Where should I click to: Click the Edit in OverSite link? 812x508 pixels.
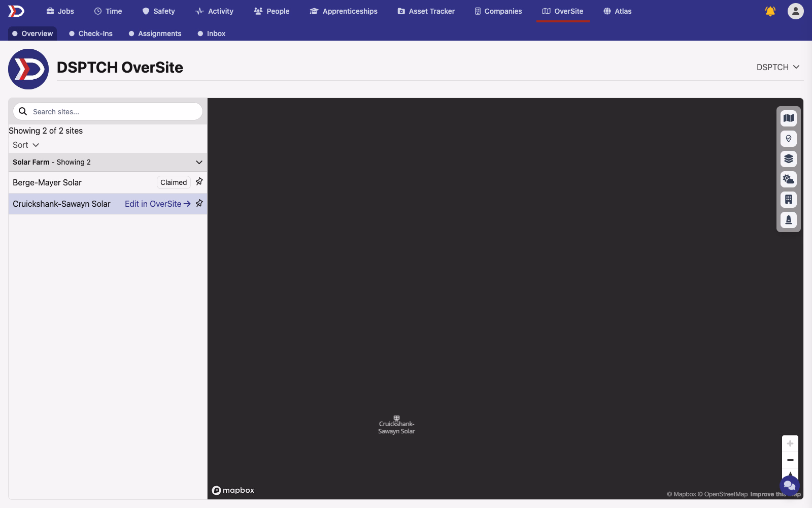(158, 204)
